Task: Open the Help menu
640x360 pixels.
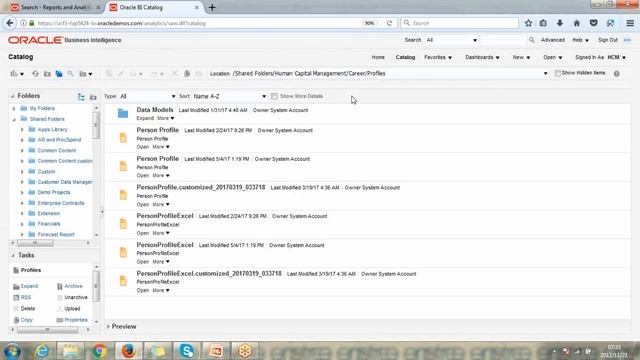Action: 580,40
